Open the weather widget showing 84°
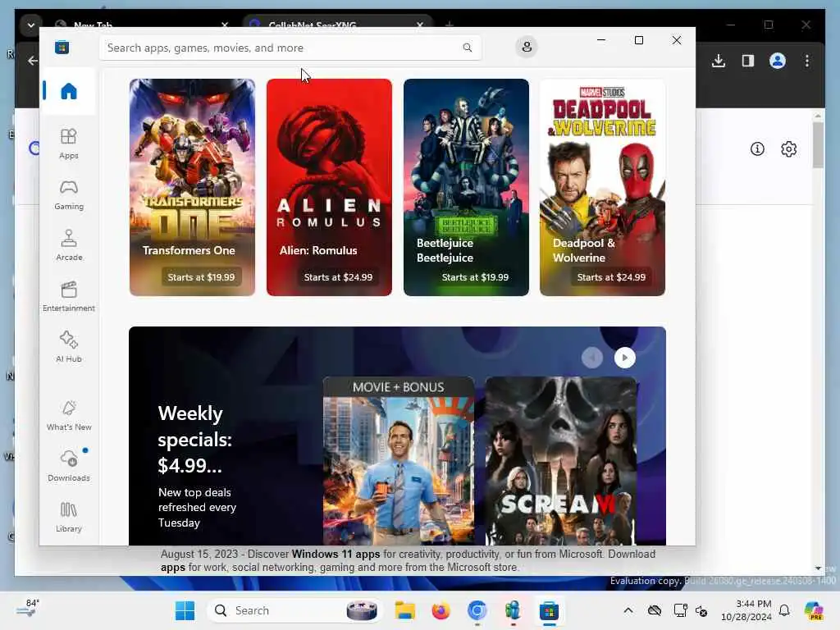Screen dimensions: 840x630 (28, 609)
